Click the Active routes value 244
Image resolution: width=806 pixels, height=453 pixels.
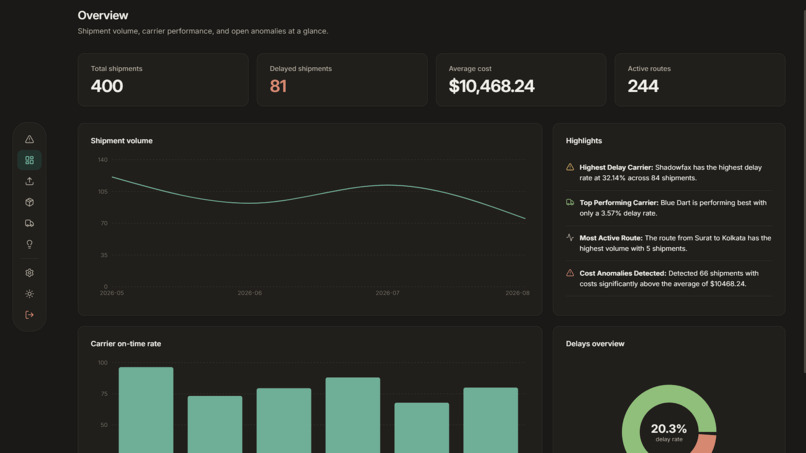tap(643, 86)
